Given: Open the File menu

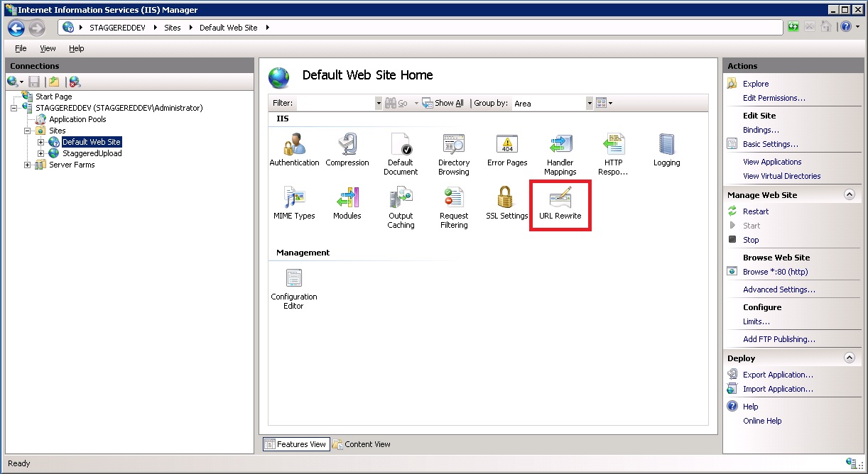Looking at the screenshot, I should pyautogui.click(x=21, y=48).
